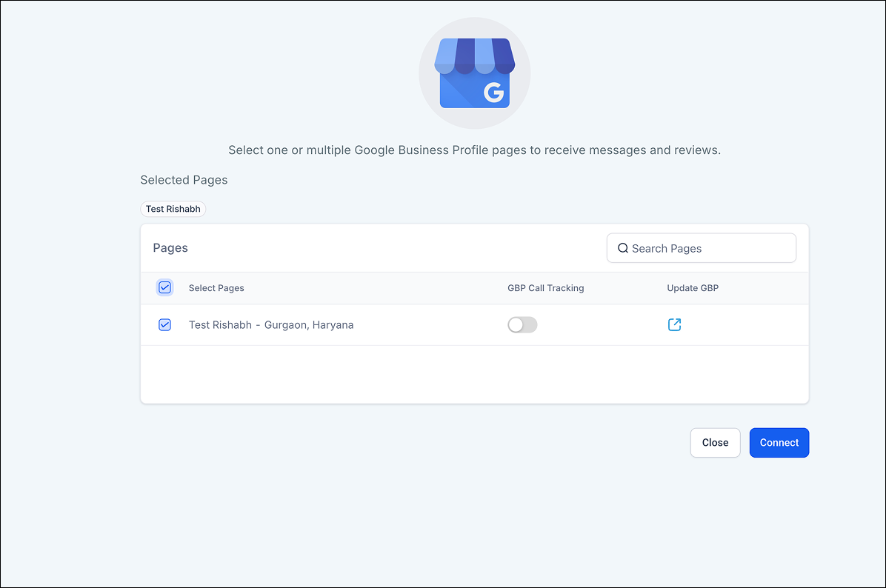
Task: Click the Pages panel heading
Action: 170,248
